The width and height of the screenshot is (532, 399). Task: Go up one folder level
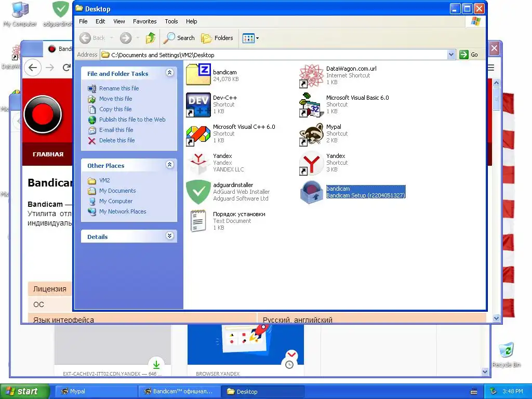pos(151,38)
